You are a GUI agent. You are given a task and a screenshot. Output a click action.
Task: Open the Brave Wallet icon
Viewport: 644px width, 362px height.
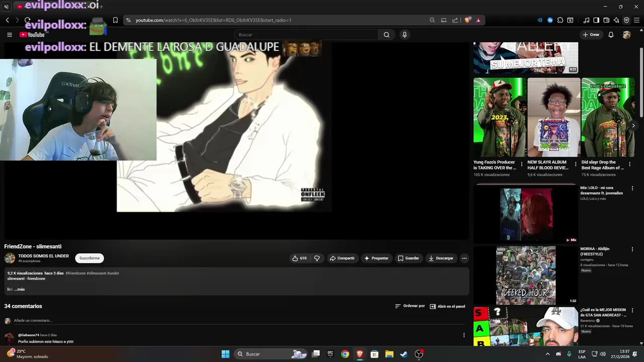[606, 20]
